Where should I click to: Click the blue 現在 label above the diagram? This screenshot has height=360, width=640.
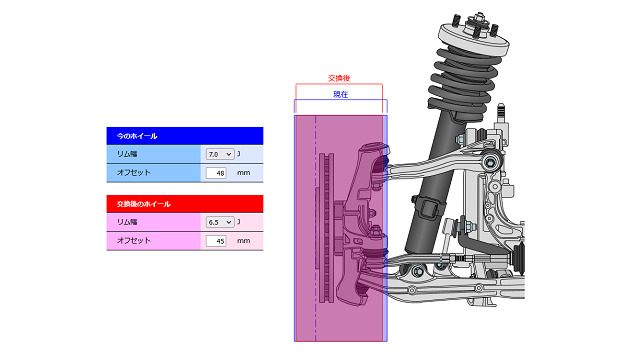tap(340, 94)
